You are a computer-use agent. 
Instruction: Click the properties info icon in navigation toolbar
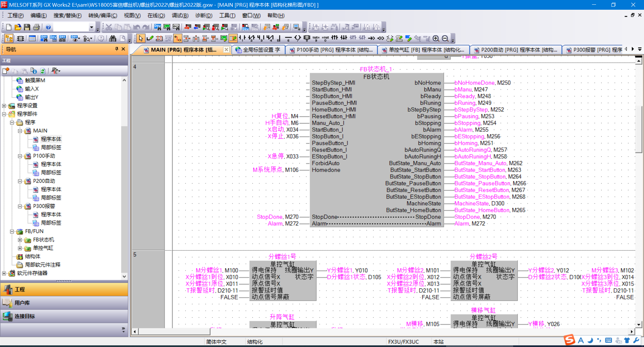(34, 71)
